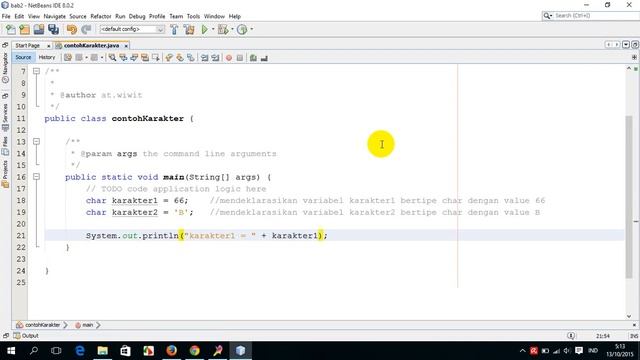Collapse the main method fold at line 16
This screenshot has height=360, width=640.
[x=36, y=177]
